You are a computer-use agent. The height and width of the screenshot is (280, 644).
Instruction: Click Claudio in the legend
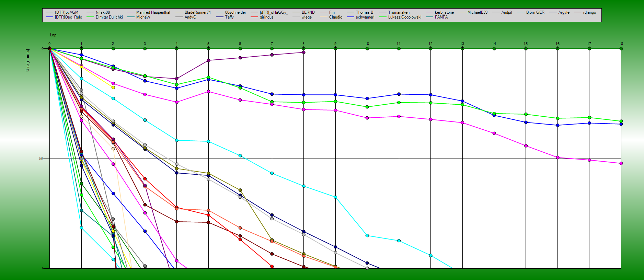[x=336, y=17]
